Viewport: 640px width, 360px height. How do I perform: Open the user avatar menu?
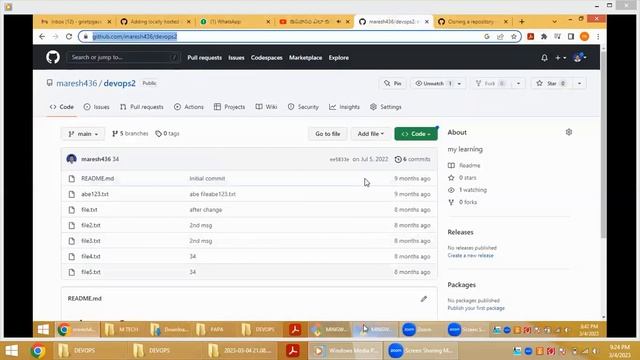[x=580, y=58]
